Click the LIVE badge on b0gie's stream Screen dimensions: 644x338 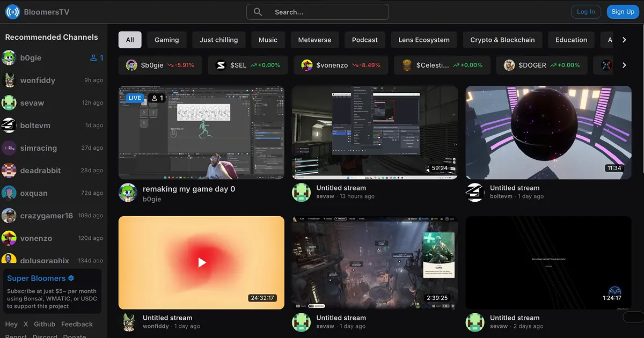pos(135,98)
